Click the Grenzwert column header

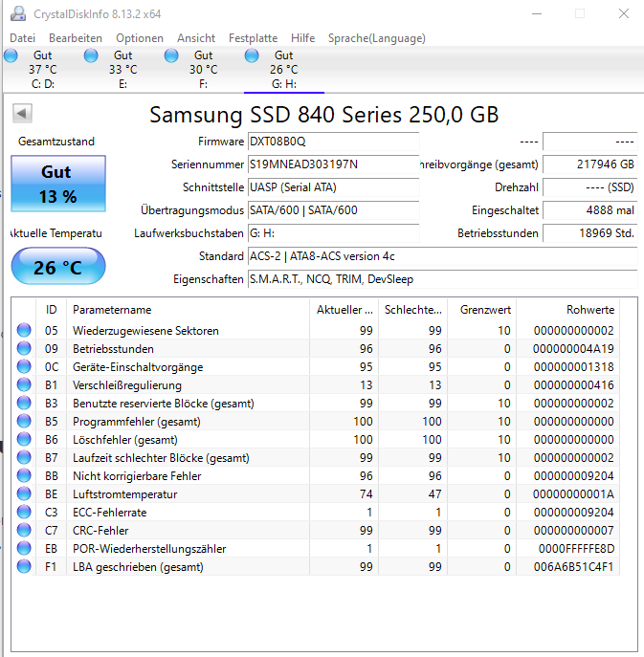point(482,310)
